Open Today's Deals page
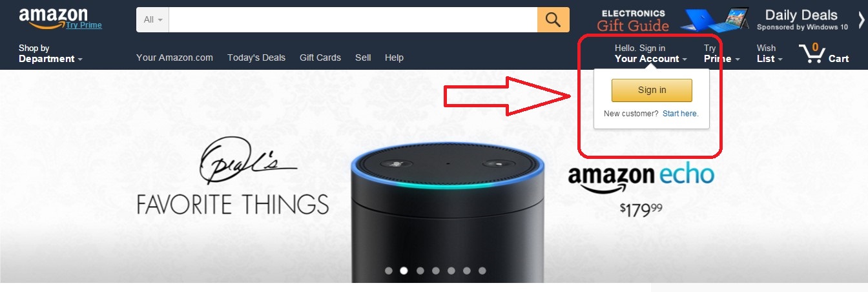This screenshot has height=292, width=868. tap(256, 57)
